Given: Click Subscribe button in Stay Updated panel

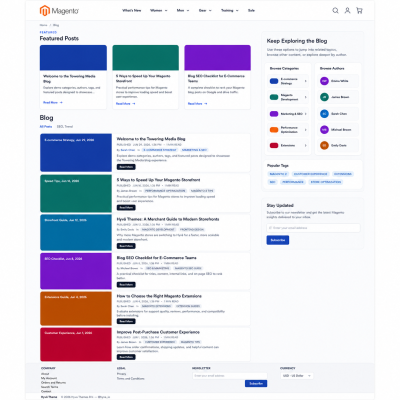Looking at the screenshot, I should [x=278, y=240].
